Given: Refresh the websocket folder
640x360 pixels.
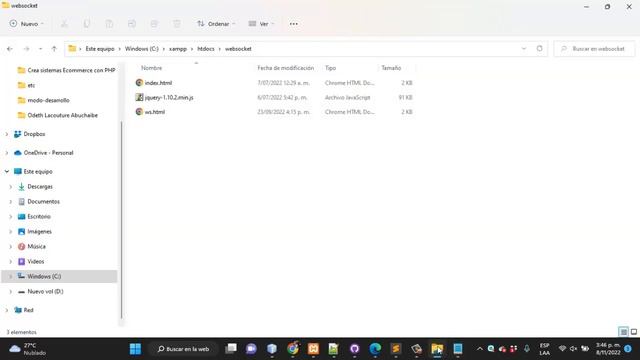Looking at the screenshot, I should tap(540, 49).
